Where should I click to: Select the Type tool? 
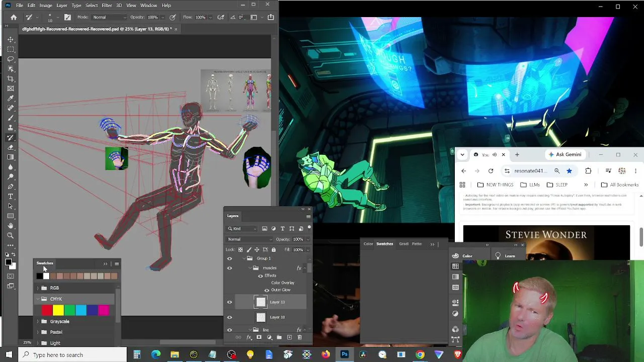[11, 196]
